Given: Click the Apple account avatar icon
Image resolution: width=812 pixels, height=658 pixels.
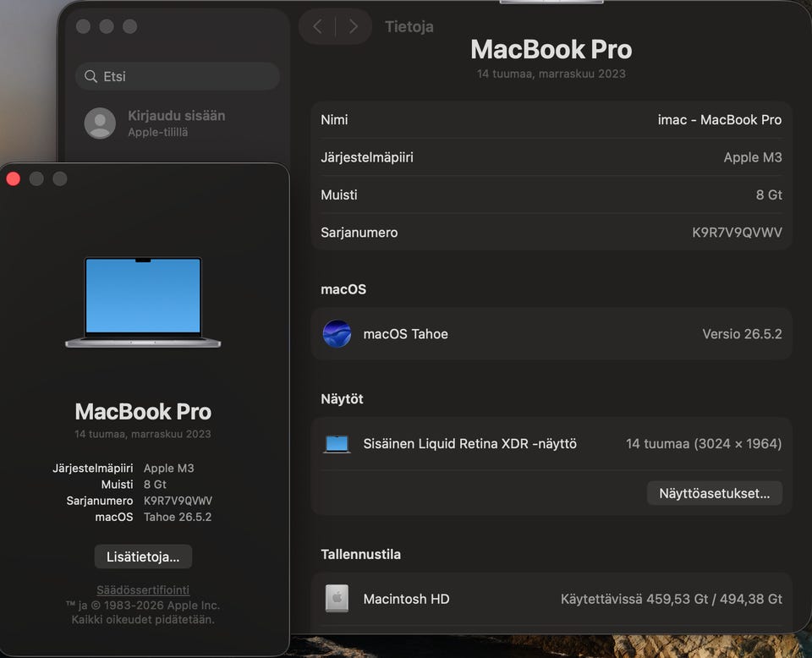Looking at the screenshot, I should (x=100, y=123).
